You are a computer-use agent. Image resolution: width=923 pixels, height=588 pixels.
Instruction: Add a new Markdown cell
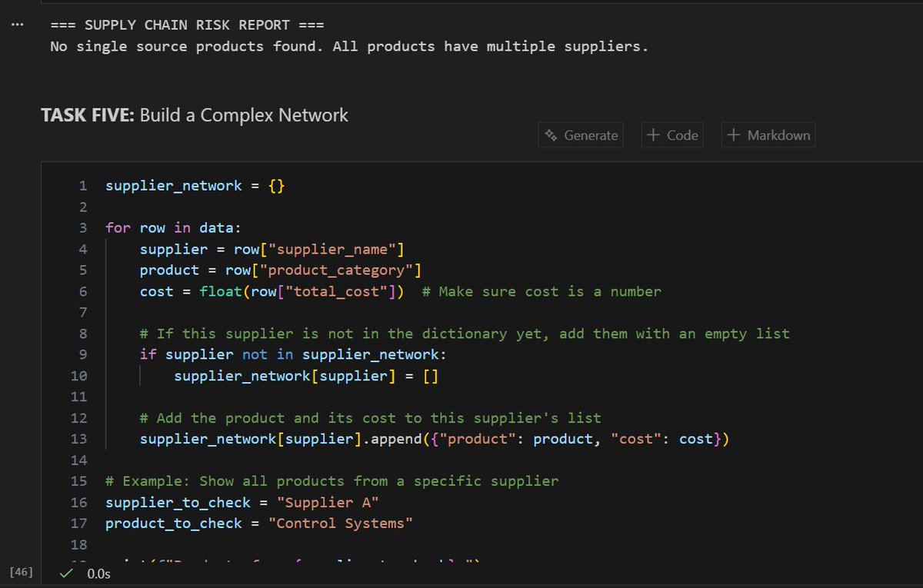tap(768, 135)
